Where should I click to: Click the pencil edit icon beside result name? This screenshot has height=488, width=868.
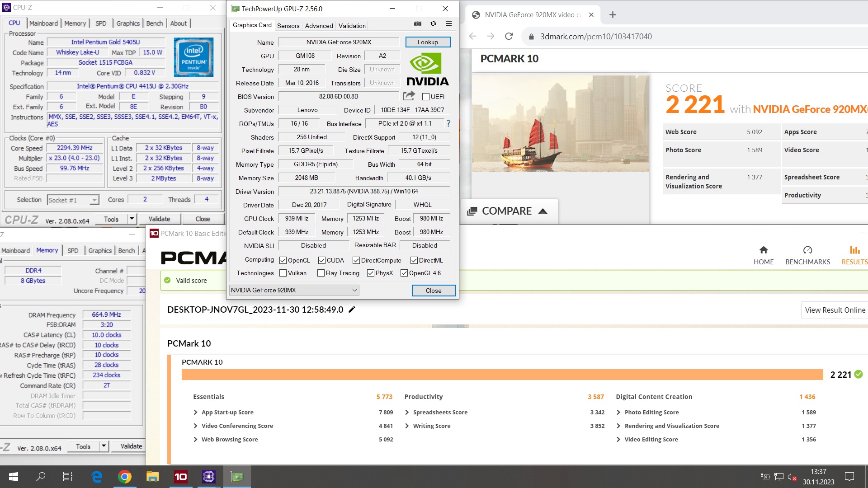pos(352,310)
